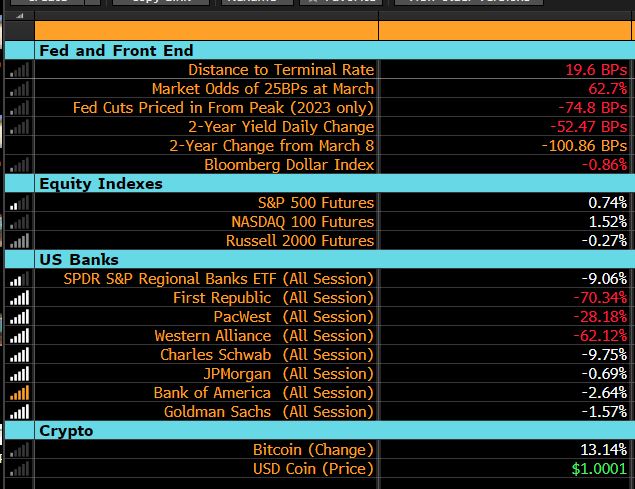Click the USD Coin (Price) label
Image resolution: width=635 pixels, height=489 pixels.
[x=313, y=469]
